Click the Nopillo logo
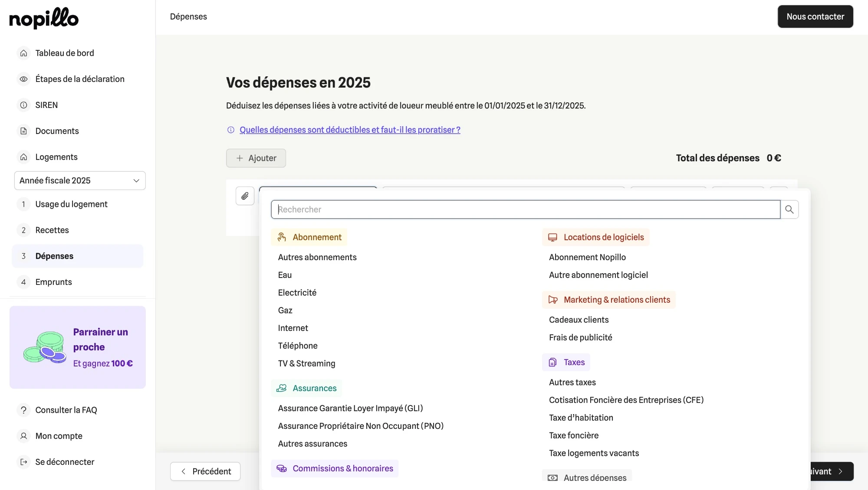This screenshot has height=490, width=868. coord(44,18)
